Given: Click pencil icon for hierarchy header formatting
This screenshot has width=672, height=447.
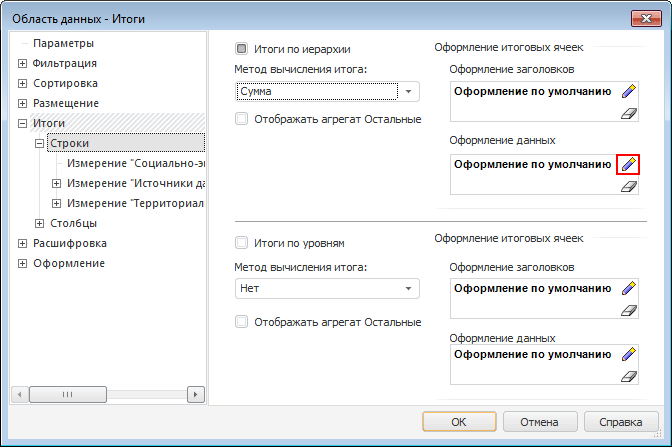Looking at the screenshot, I should pos(628,91).
